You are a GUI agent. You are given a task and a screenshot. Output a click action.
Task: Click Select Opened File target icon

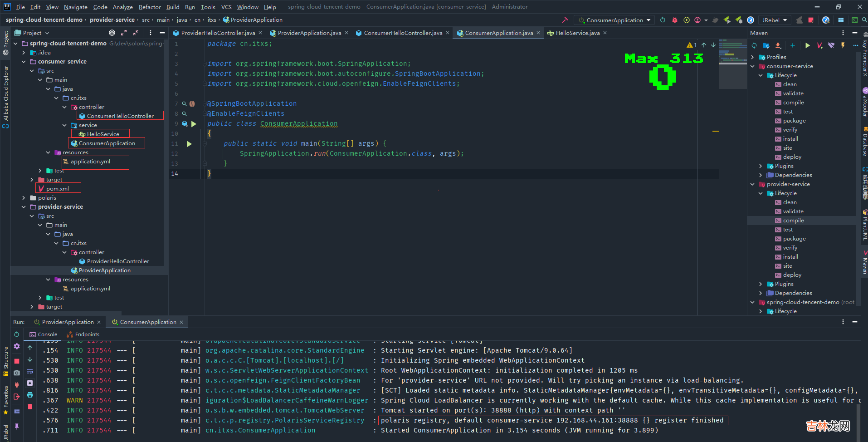point(112,33)
